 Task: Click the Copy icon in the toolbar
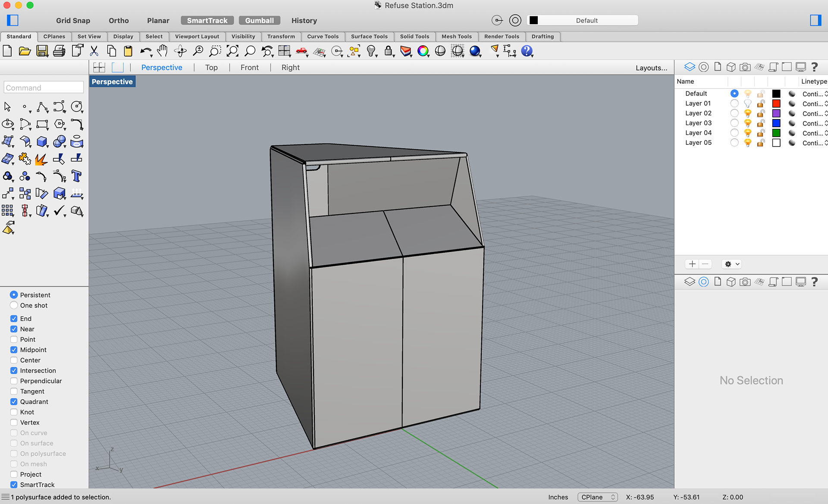coord(111,51)
